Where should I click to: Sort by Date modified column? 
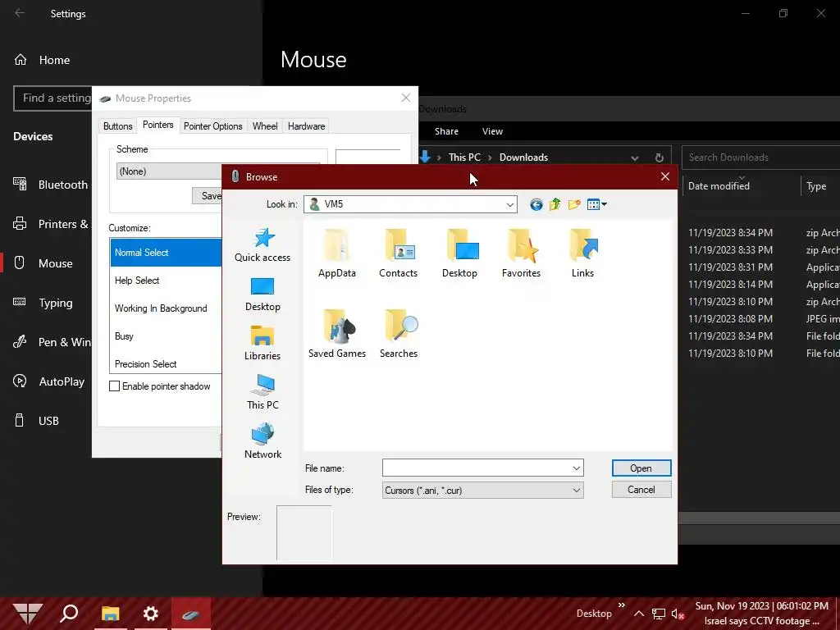click(719, 186)
